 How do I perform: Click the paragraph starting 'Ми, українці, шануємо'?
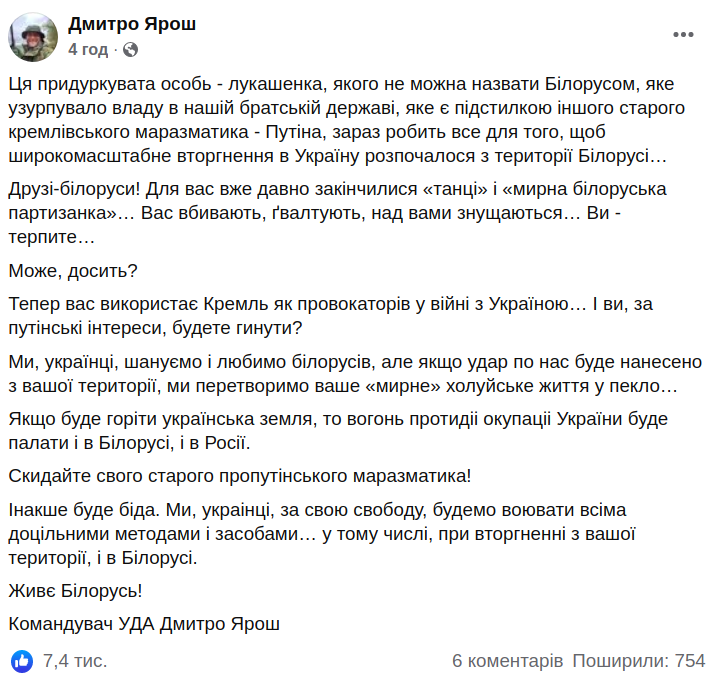(354, 373)
